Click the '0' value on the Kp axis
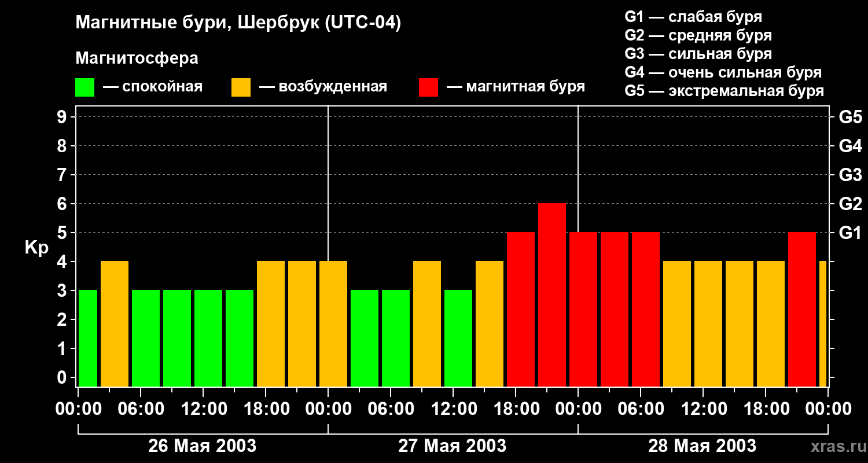This screenshot has height=463, width=868. tap(63, 377)
